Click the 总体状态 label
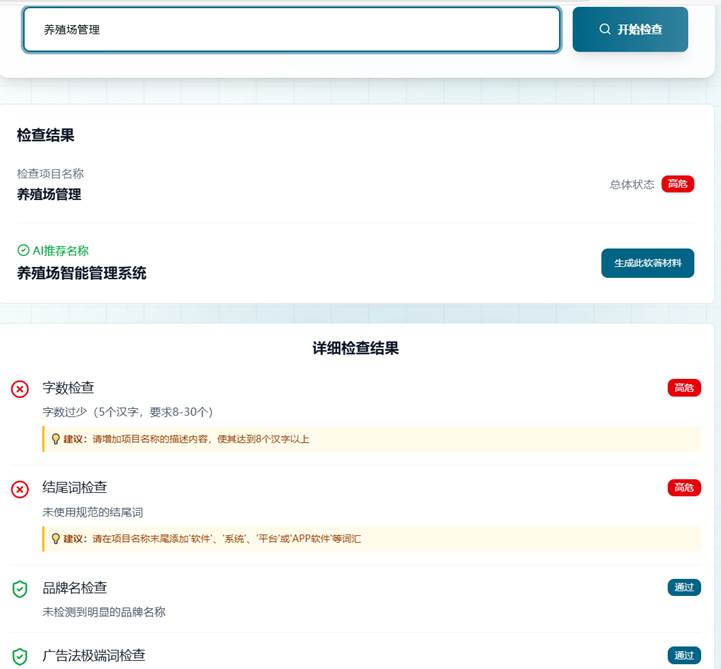The height and width of the screenshot is (669, 721). (632, 184)
